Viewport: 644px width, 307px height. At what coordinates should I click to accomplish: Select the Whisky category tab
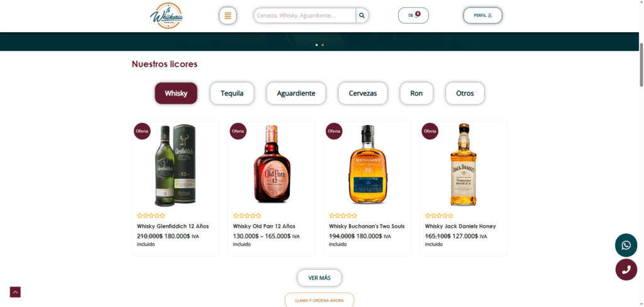coord(176,93)
